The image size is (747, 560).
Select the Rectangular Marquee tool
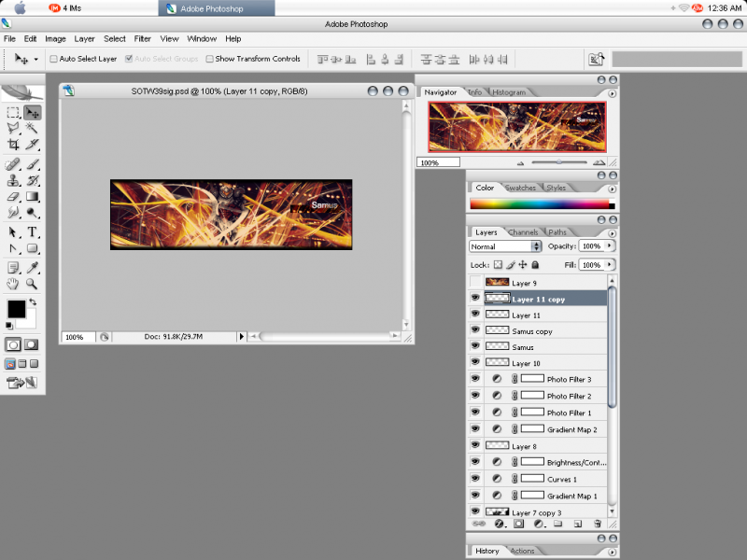coord(13,113)
